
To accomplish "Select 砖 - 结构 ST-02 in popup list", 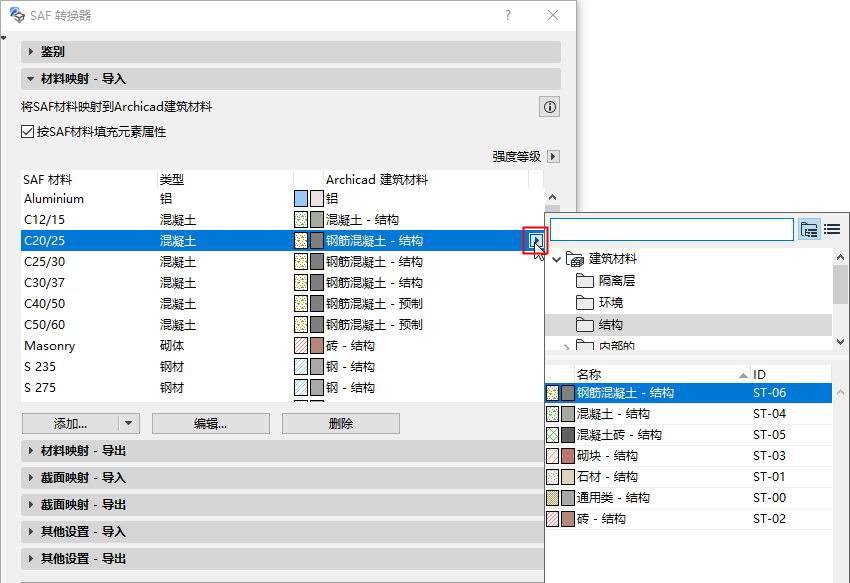I will click(688, 519).
